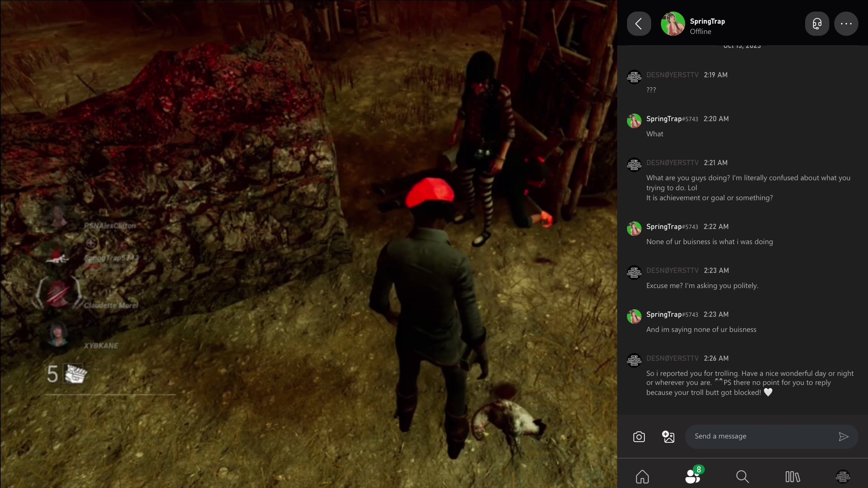868x488 pixels.
Task: Send the message with the arrow icon
Action: click(843, 436)
